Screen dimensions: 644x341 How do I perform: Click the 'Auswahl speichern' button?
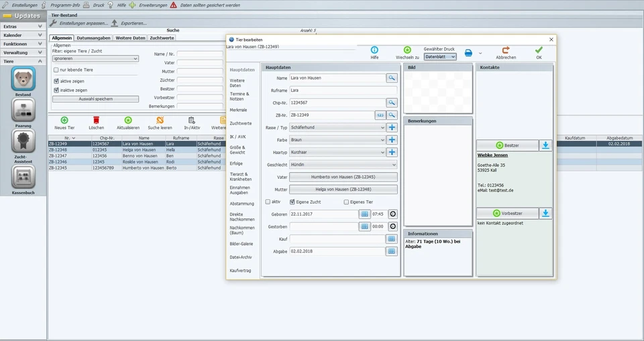click(x=95, y=99)
